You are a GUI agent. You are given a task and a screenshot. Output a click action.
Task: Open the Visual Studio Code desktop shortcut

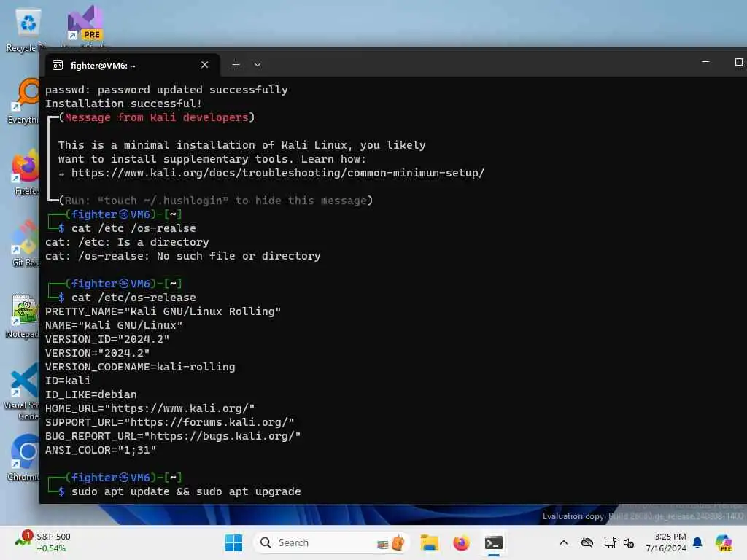pyautogui.click(x=23, y=392)
